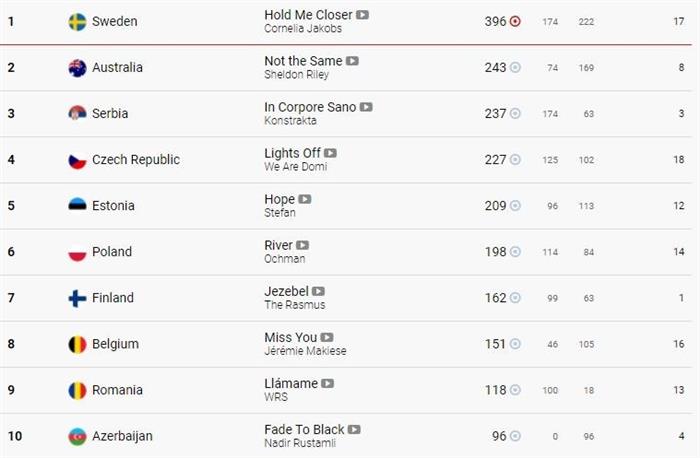Play video for Hold Me Closer
This screenshot has width=700, height=458.
362,15
